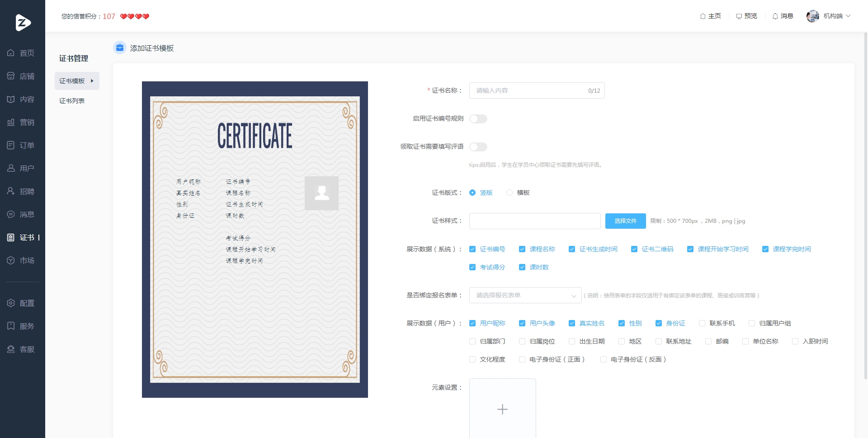Open 内容 content icon in sidebar

(x=11, y=99)
